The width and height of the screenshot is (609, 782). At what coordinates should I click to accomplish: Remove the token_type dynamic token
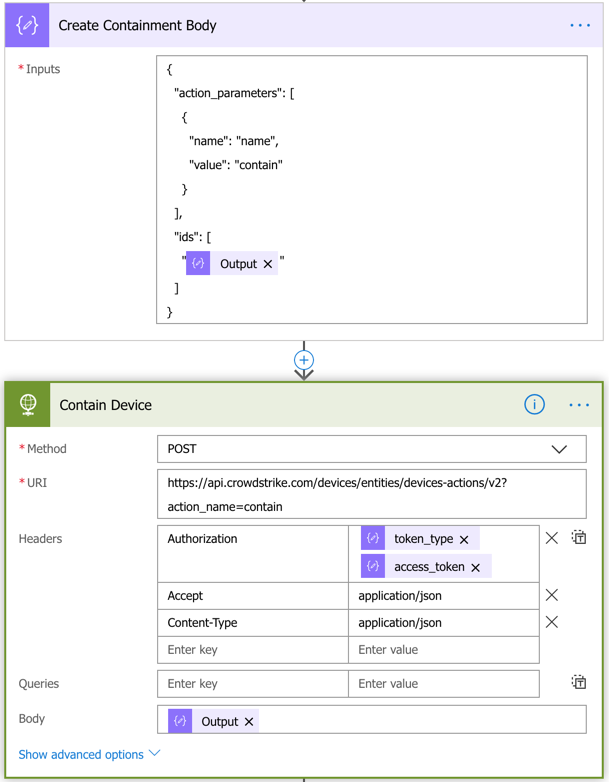pyautogui.click(x=464, y=539)
